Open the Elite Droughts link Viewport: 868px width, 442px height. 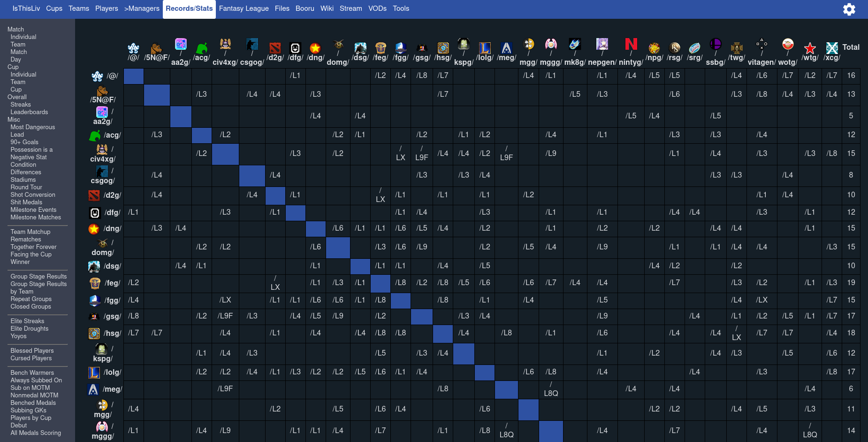click(x=30, y=329)
